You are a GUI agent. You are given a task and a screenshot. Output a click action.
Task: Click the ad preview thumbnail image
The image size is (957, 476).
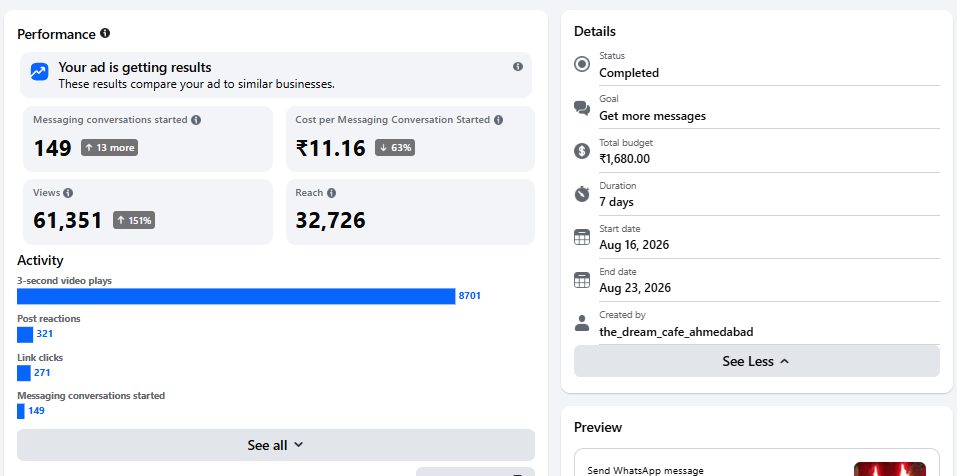point(890,469)
